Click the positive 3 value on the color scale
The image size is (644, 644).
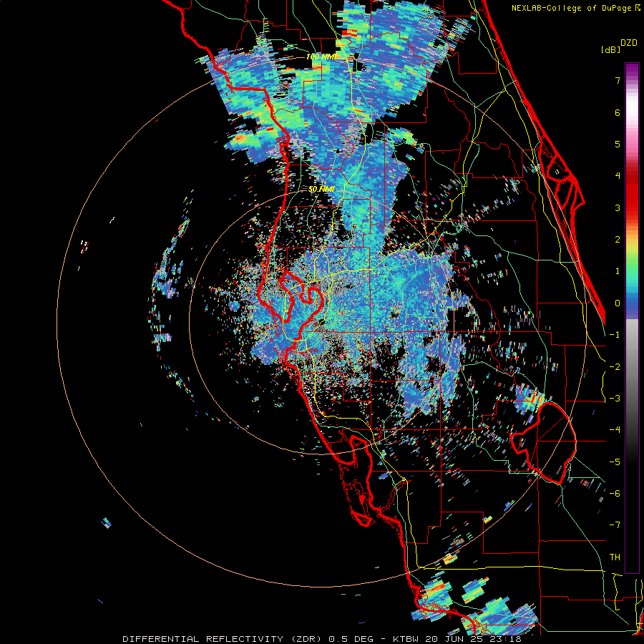tap(618, 208)
